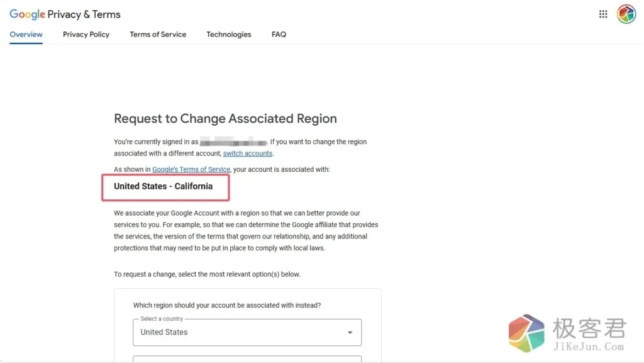Follow the switch accounts link
The image size is (644, 363).
[248, 154]
